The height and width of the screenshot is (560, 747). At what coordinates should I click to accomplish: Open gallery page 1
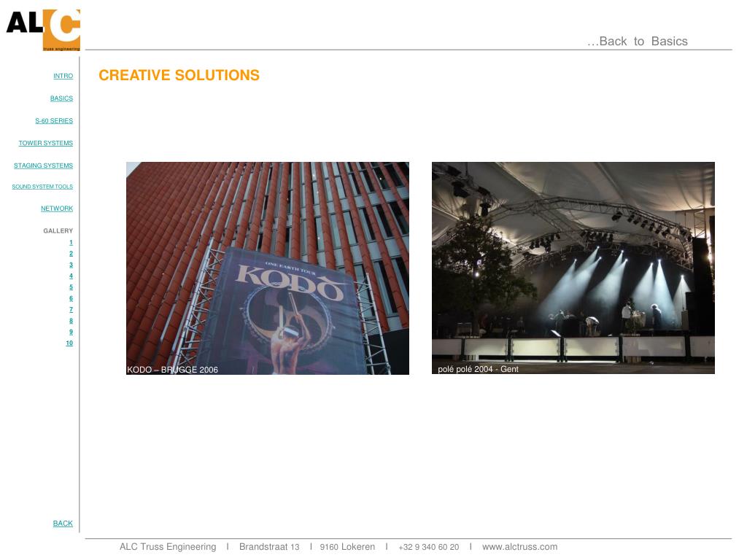(71, 242)
